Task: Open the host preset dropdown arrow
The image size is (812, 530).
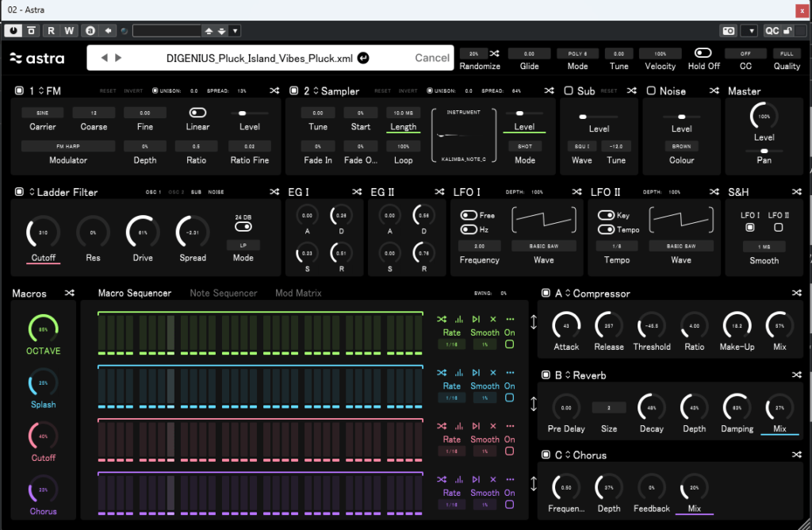Action: point(235,31)
